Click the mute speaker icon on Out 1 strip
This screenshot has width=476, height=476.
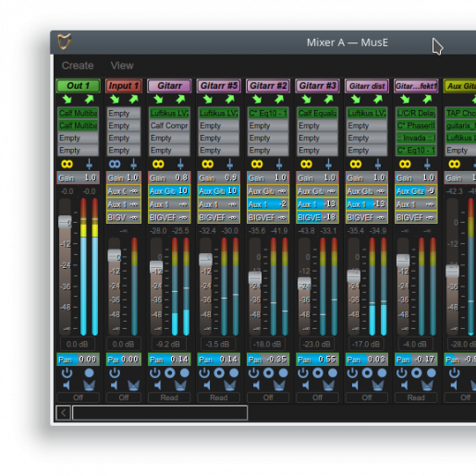point(67,385)
